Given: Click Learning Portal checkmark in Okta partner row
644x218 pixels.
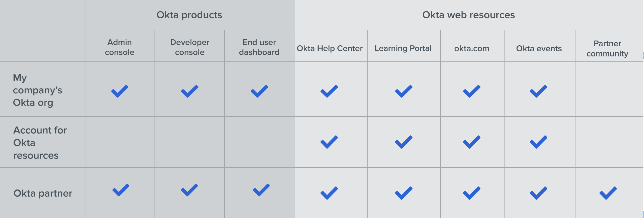Looking at the screenshot, I should [403, 193].
